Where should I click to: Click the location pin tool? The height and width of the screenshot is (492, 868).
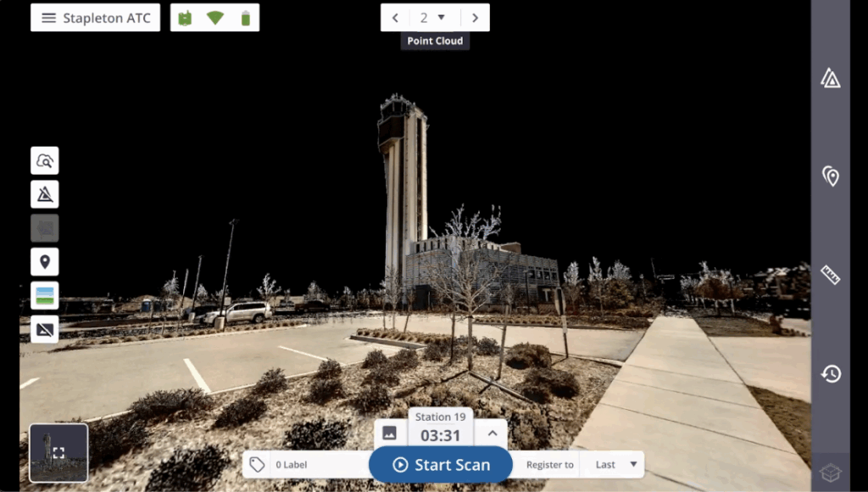click(x=44, y=261)
